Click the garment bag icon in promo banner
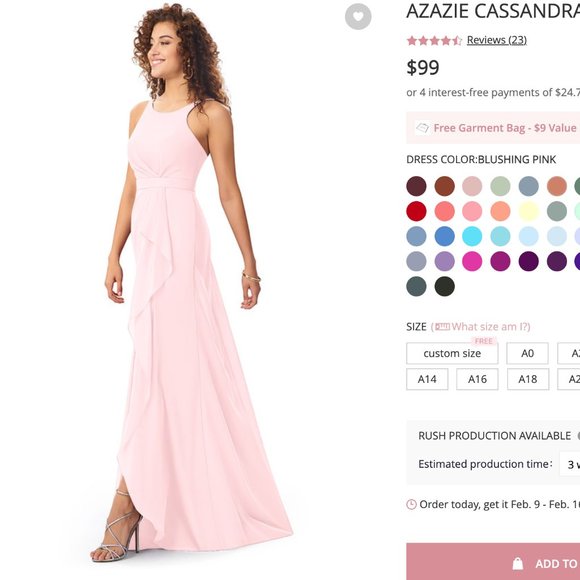The height and width of the screenshot is (580, 580). point(422,128)
